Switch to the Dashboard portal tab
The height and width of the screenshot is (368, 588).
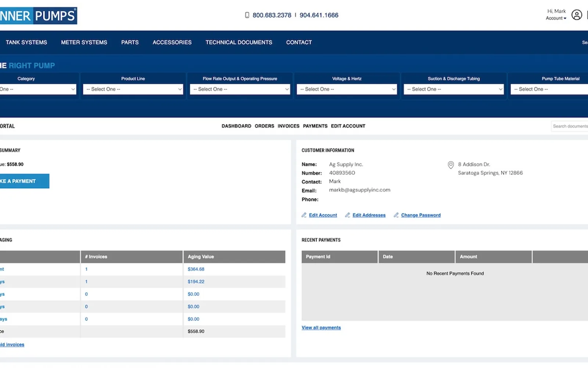tap(236, 126)
